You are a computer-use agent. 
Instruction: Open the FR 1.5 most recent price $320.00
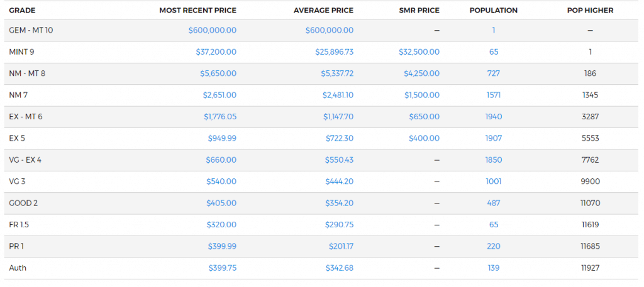221,225
